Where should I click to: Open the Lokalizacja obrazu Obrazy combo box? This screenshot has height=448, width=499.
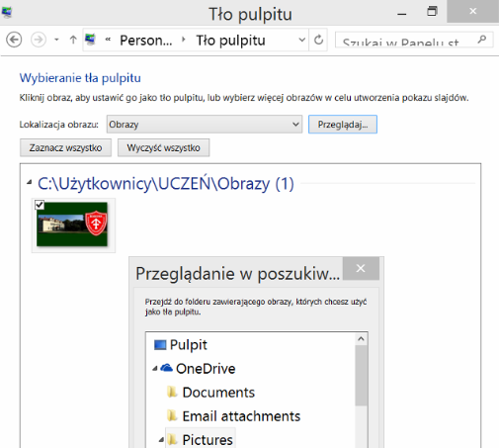205,125
